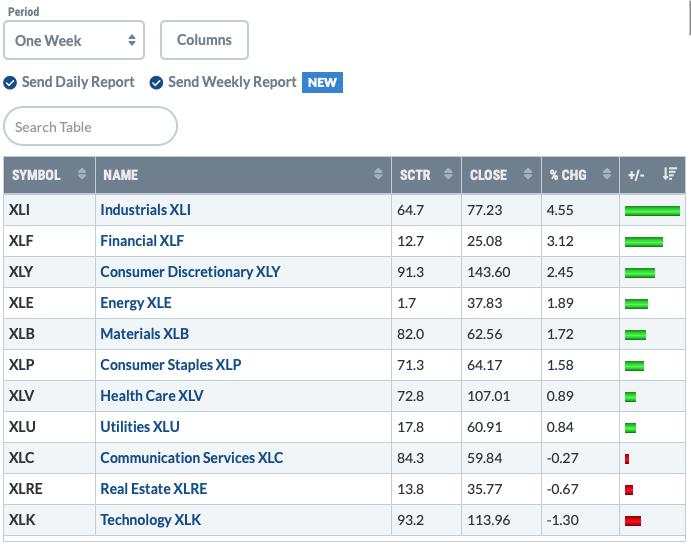The height and width of the screenshot is (547, 691).
Task: Click the small red bar for XLC
Action: (x=627, y=459)
